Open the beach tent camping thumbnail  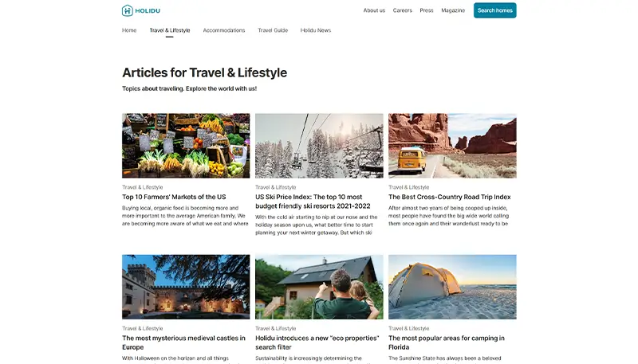coord(452,287)
